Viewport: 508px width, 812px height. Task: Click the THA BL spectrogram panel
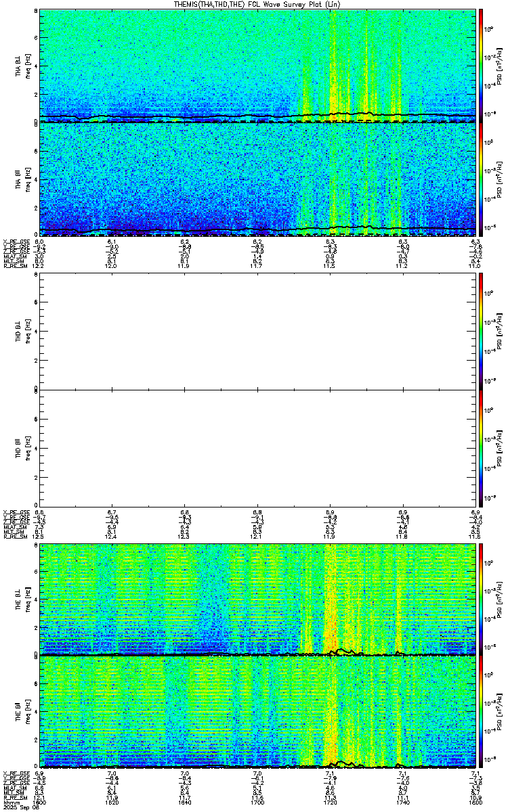[x=257, y=66]
